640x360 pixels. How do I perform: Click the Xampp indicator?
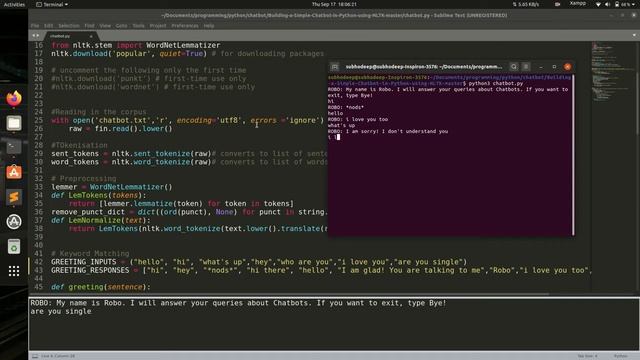578,4
